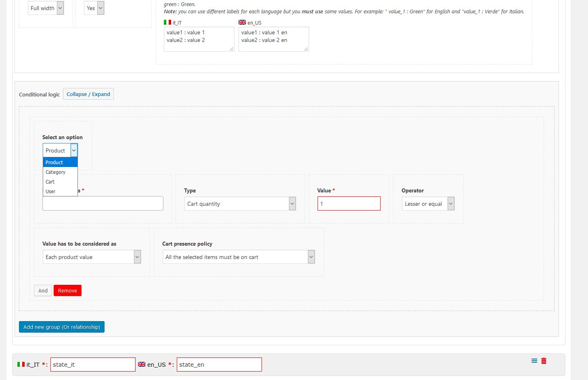Choose Cart in the open dropdown list
The width and height of the screenshot is (588, 380).
coord(50,182)
